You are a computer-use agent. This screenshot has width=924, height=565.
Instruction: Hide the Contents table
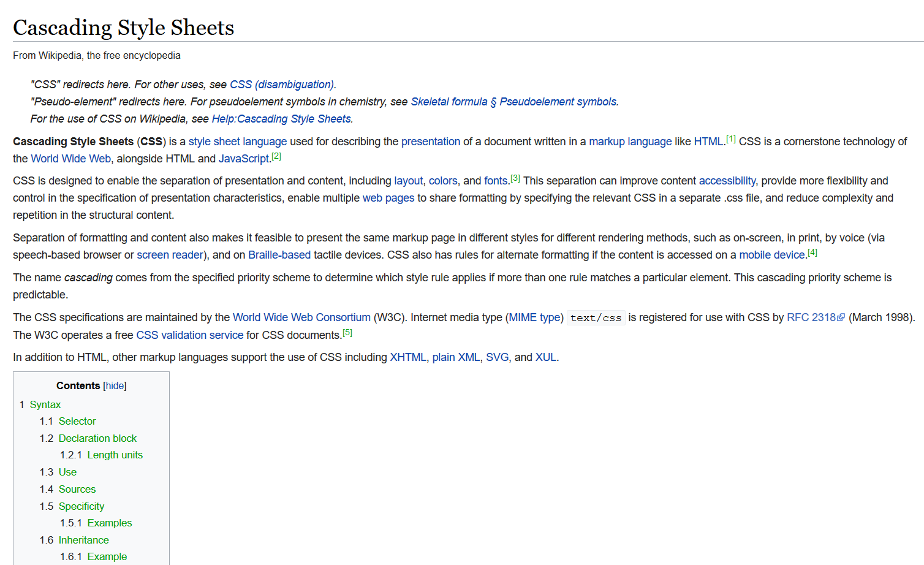(x=115, y=385)
